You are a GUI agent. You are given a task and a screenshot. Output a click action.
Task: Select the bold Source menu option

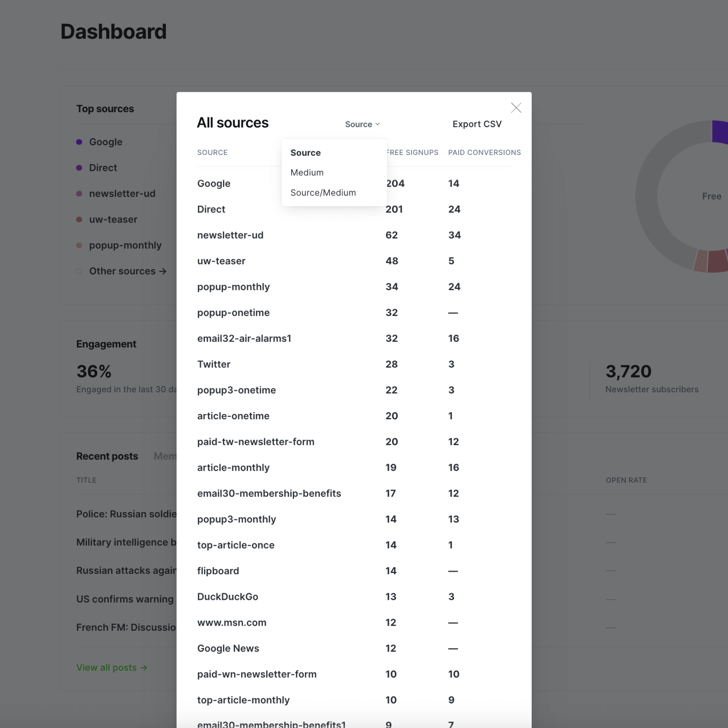[305, 153]
